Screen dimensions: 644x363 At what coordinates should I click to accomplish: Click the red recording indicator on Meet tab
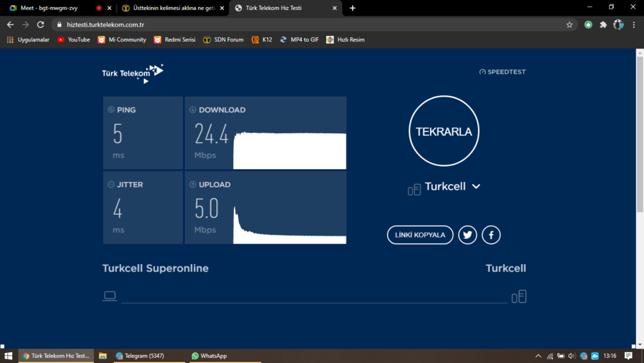coord(99,8)
